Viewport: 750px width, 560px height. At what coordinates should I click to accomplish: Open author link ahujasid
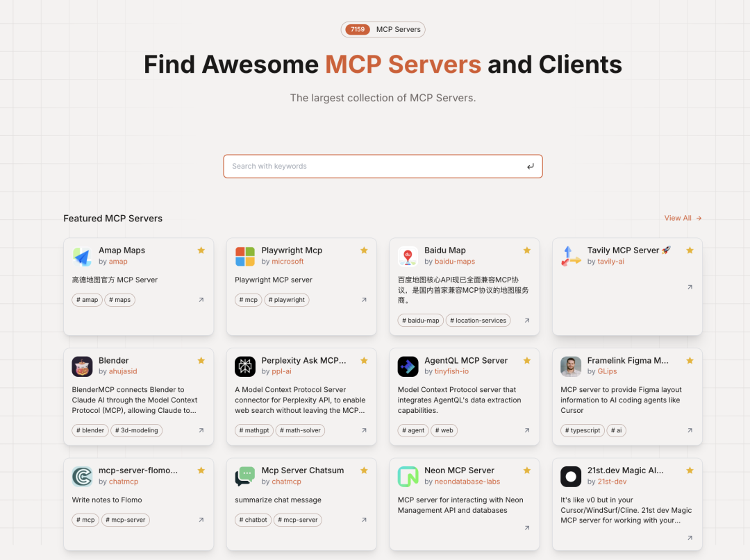pos(122,371)
